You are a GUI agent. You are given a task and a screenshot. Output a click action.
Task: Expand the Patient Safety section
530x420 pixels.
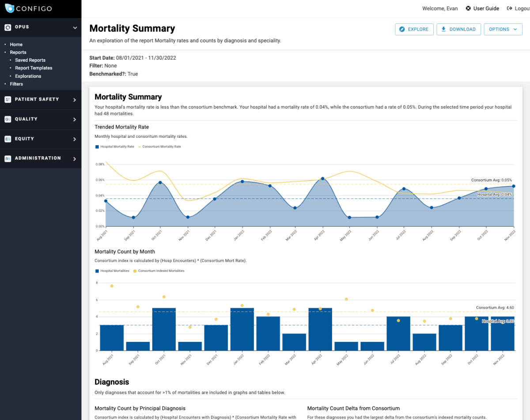(75, 99)
